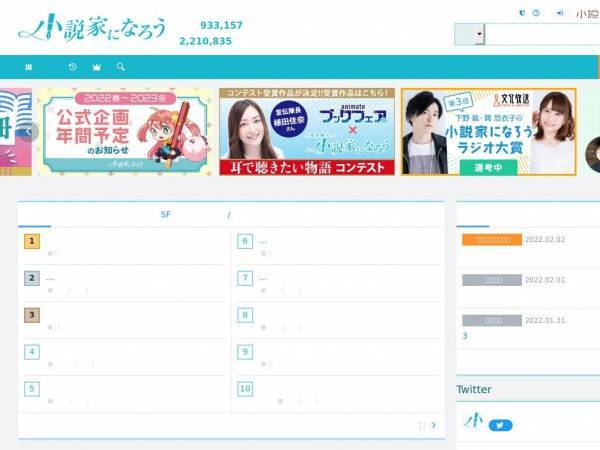
Task: Click the 小説家になろう site logo
Action: click(x=92, y=28)
